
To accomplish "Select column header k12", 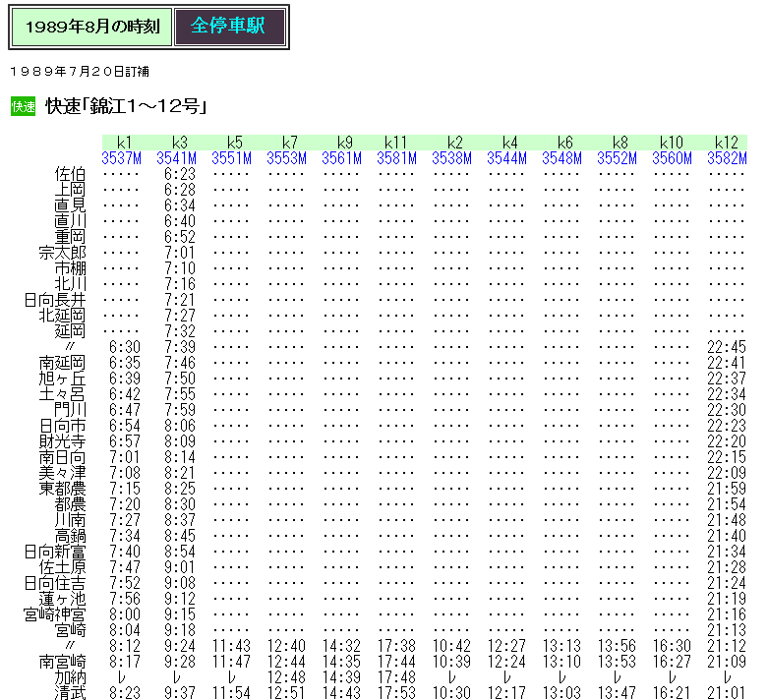I will click(x=726, y=143).
